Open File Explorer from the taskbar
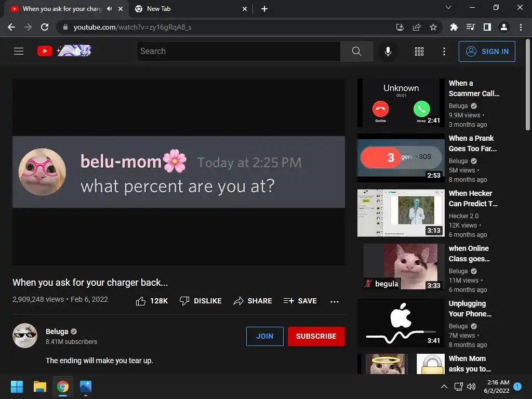The image size is (532, 399). [39, 387]
